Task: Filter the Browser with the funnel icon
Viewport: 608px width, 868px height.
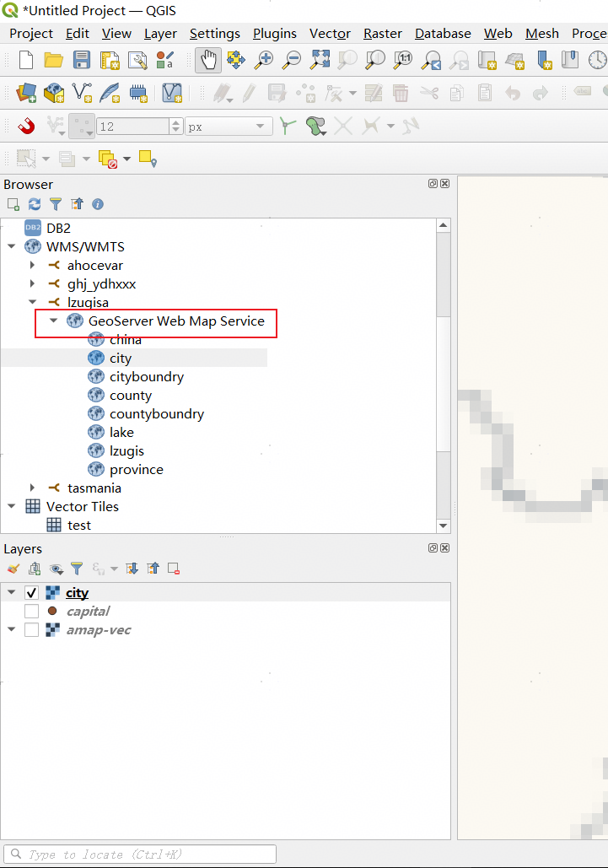Action: click(56, 204)
